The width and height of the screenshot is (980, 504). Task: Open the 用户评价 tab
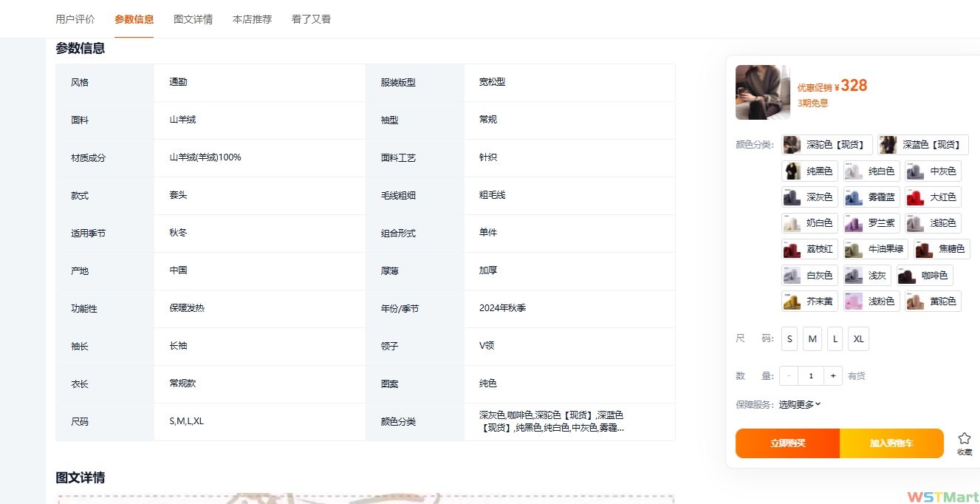pyautogui.click(x=75, y=19)
